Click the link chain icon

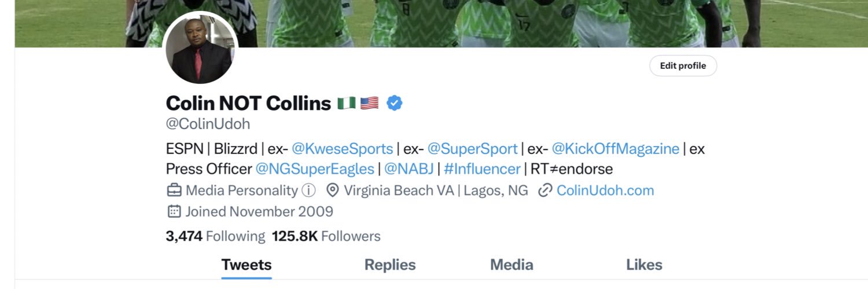click(x=545, y=191)
